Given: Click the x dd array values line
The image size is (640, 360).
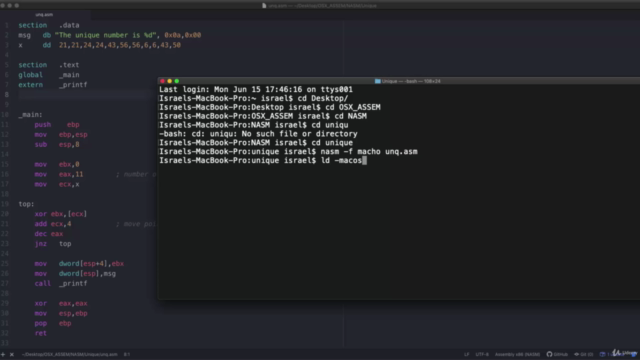Looking at the screenshot, I should (x=100, y=45).
